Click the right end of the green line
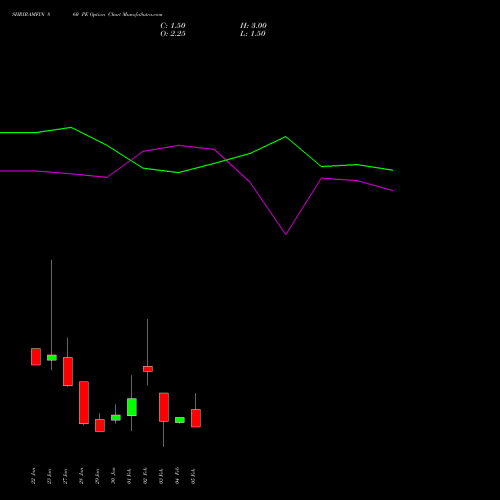Viewport: 500px width, 500px height. [x=392, y=170]
